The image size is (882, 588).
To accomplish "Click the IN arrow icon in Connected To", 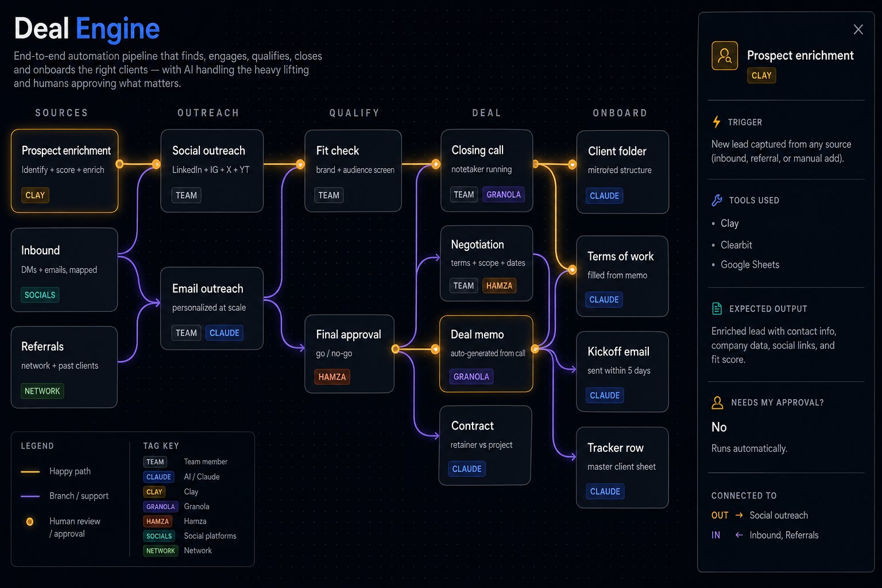I will (x=739, y=535).
